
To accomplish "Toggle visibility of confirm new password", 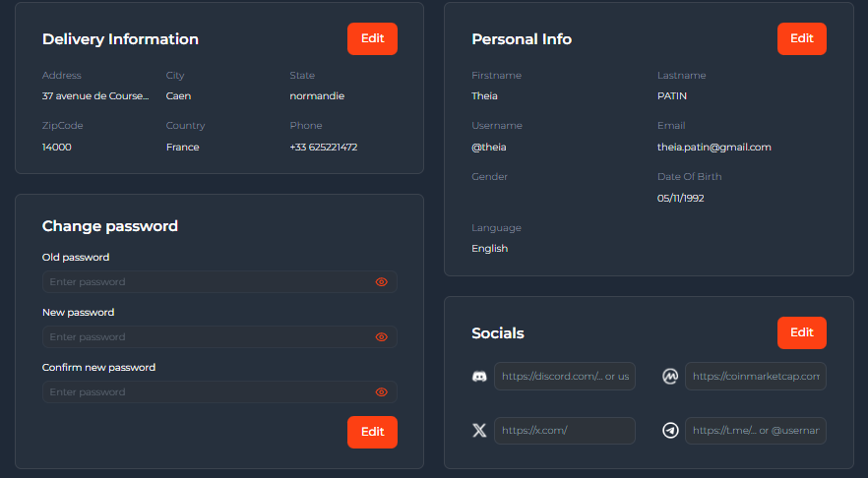I will pyautogui.click(x=382, y=392).
